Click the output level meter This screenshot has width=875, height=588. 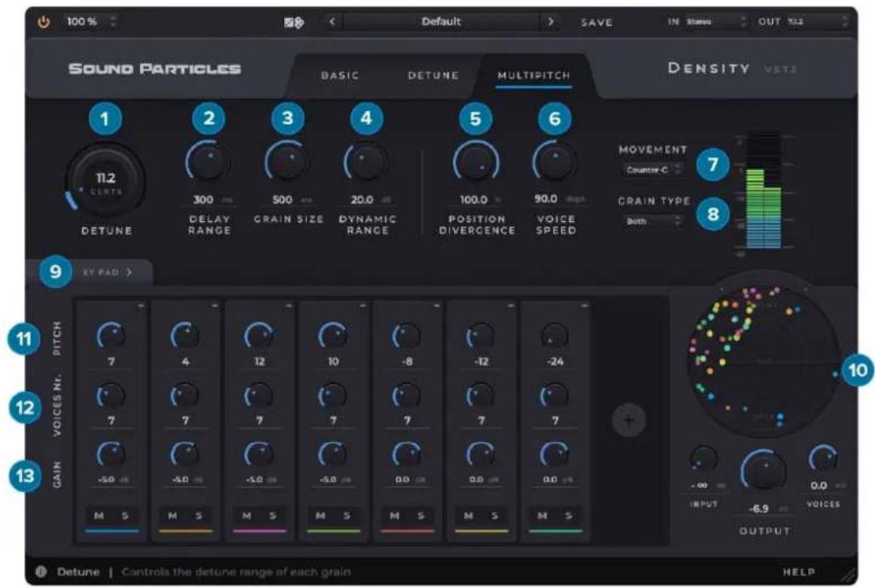coord(764,190)
